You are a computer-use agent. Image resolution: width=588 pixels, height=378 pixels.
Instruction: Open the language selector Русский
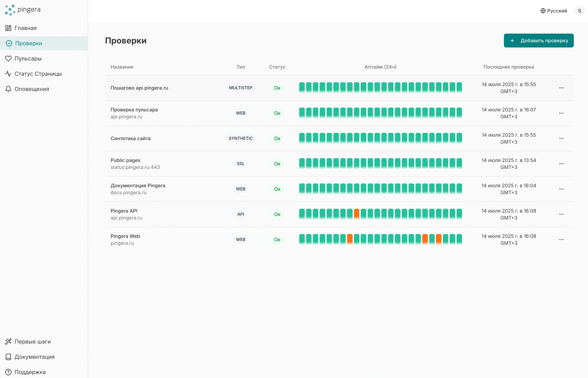point(557,11)
